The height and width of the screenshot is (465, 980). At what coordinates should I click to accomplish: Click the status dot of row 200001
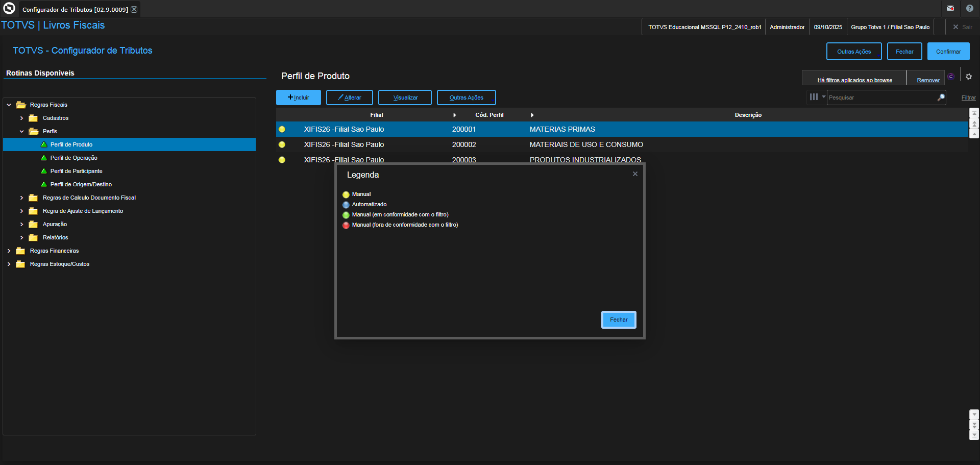tap(282, 129)
